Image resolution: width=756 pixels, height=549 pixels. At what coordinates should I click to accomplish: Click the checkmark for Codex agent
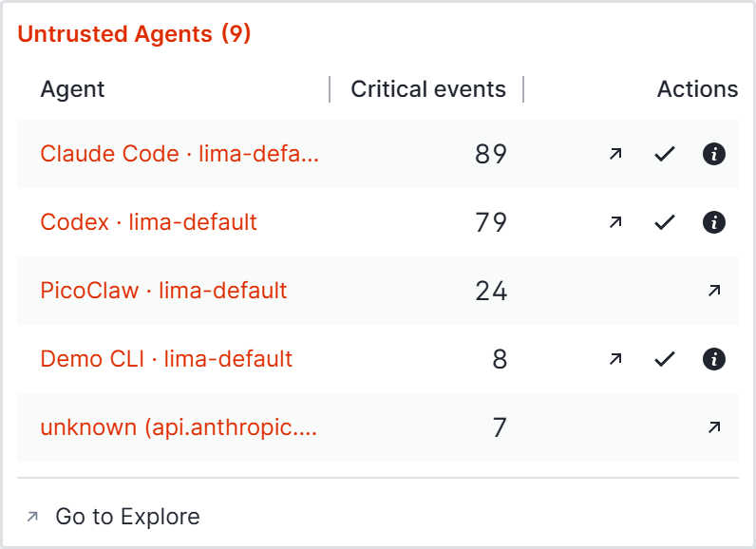(665, 222)
